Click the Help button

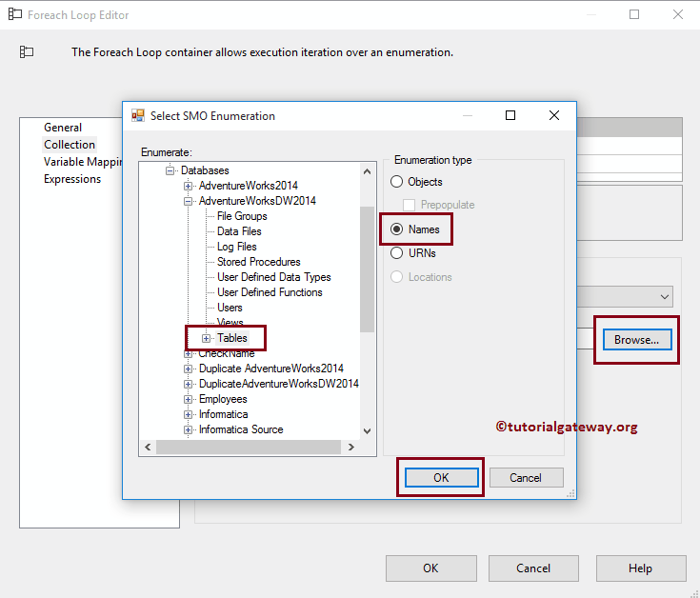click(x=641, y=568)
